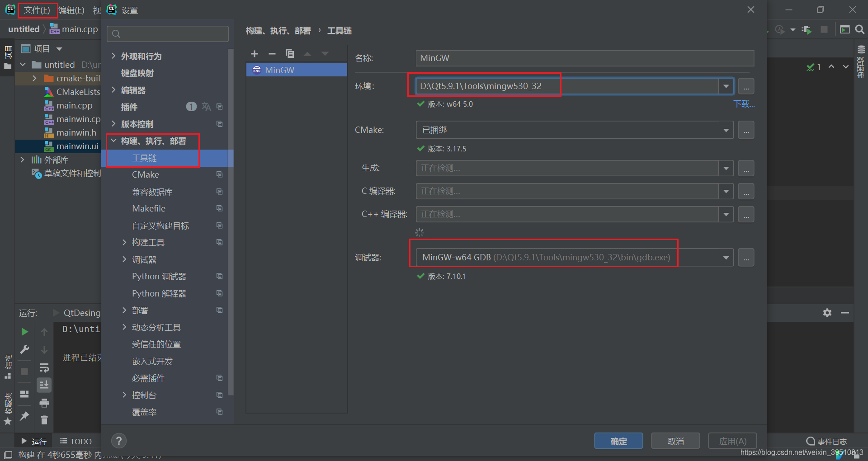The width and height of the screenshot is (868, 461).
Task: Close the settings dialog with the X
Action: tap(751, 9)
